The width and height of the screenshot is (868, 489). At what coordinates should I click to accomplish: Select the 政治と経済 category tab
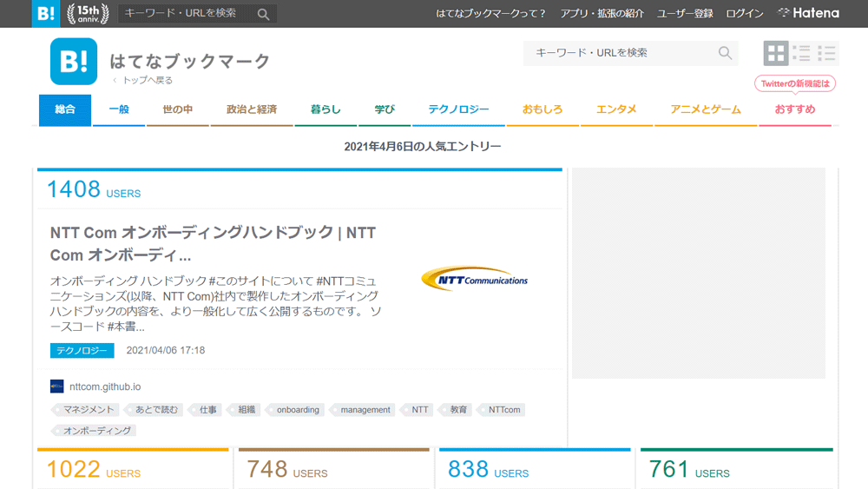[x=252, y=109]
